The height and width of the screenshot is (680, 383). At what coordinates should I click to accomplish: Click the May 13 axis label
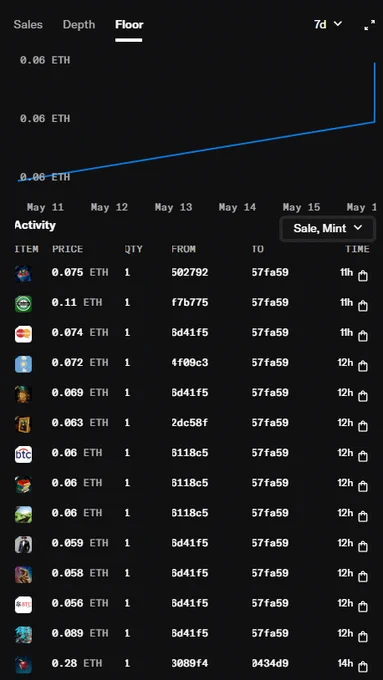[x=173, y=207]
